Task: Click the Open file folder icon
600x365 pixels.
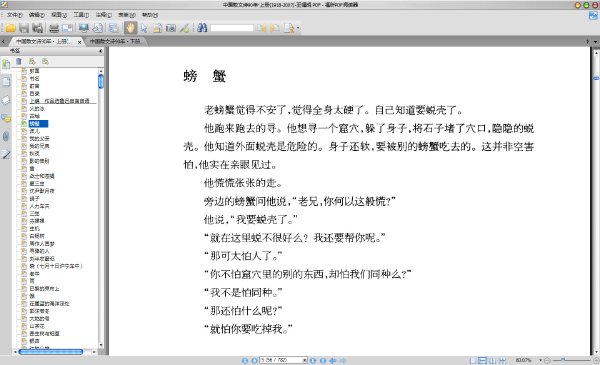Action: (11, 28)
